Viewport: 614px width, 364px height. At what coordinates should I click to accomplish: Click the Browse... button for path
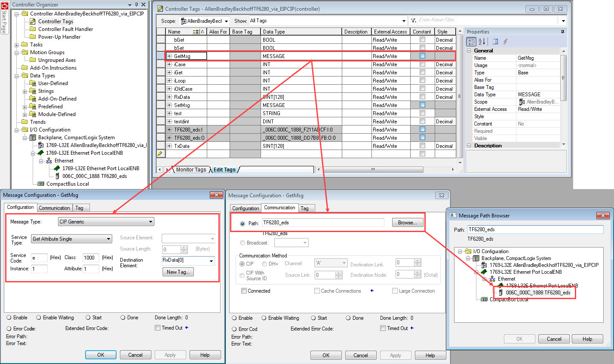click(x=408, y=223)
